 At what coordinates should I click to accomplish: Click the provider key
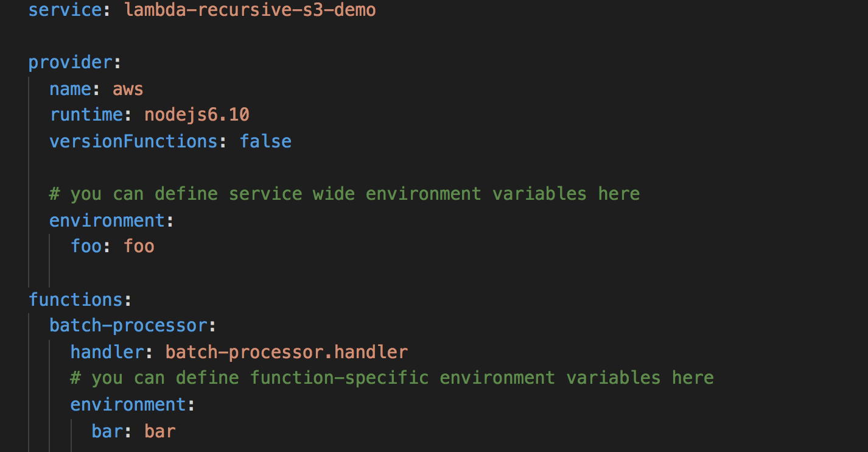(71, 63)
